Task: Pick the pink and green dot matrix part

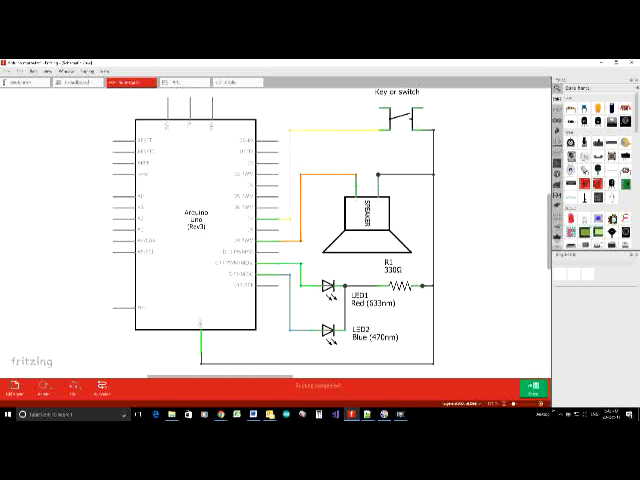Action: (571, 233)
